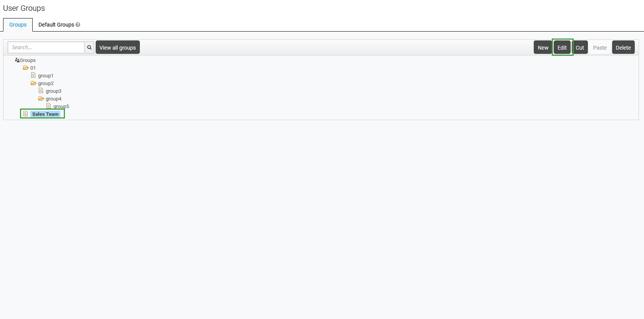The image size is (644, 319).
Task: Click the folder icon beside group4
Action: 41,99
